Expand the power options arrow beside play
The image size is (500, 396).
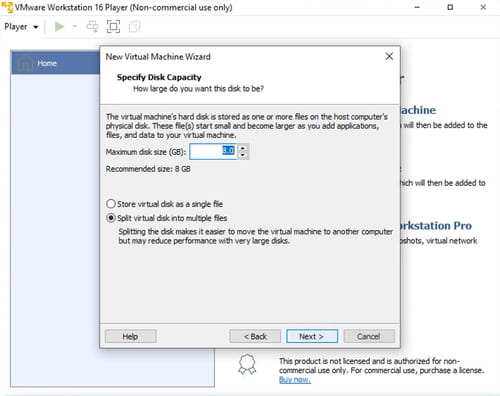click(x=75, y=26)
